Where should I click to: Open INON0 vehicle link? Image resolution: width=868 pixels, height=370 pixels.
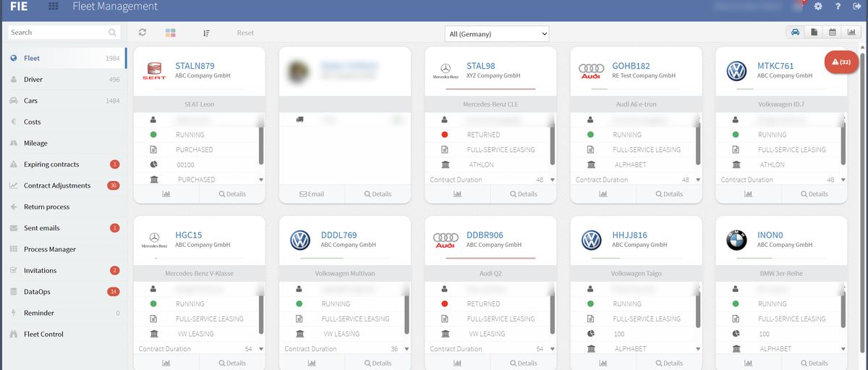click(x=770, y=235)
